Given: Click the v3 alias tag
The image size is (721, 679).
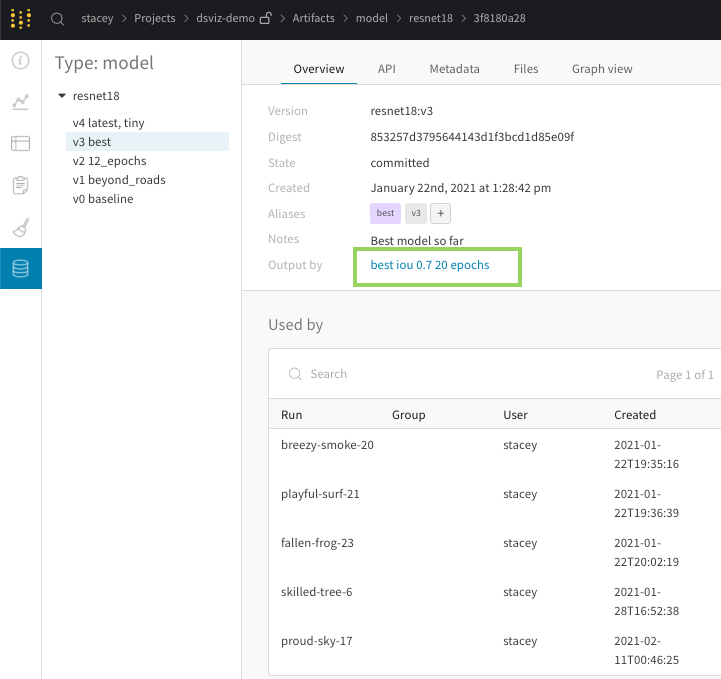Looking at the screenshot, I should [416, 213].
